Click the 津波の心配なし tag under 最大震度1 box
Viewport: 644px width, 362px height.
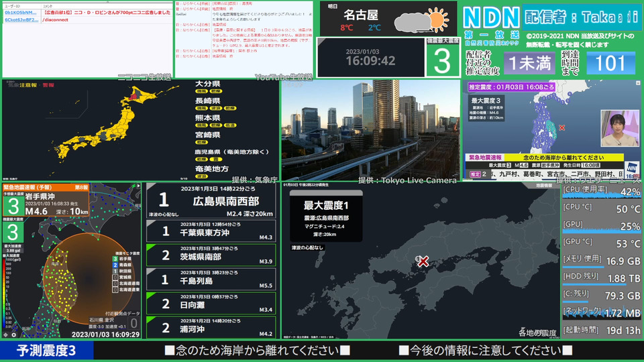pos(307,247)
